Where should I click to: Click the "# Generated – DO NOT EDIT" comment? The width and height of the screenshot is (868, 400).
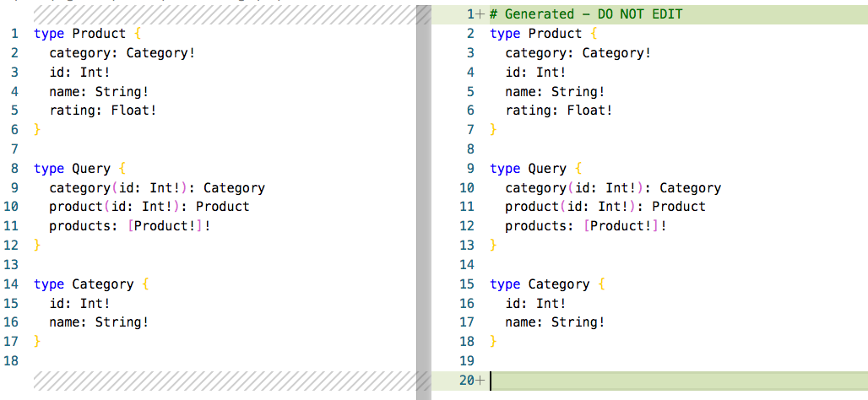(x=586, y=14)
